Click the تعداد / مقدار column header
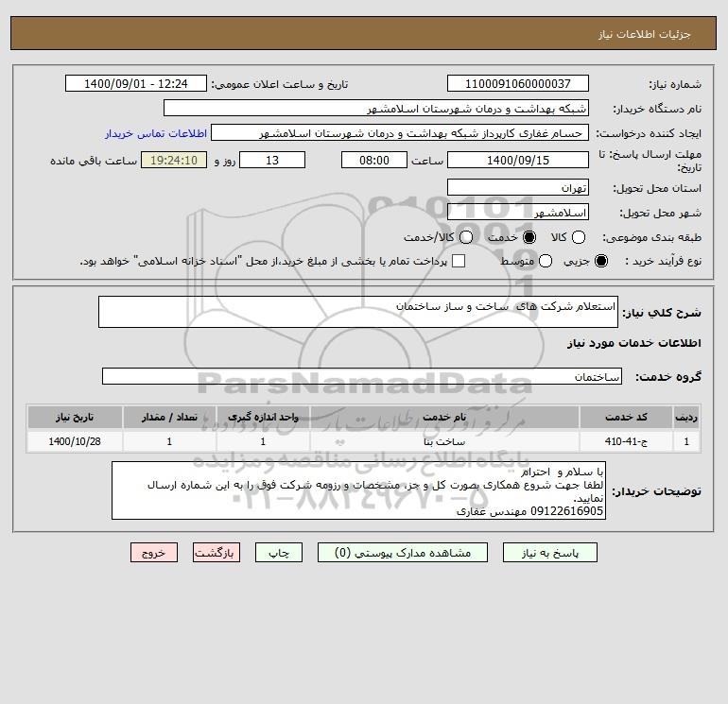728x704 pixels. (169, 417)
